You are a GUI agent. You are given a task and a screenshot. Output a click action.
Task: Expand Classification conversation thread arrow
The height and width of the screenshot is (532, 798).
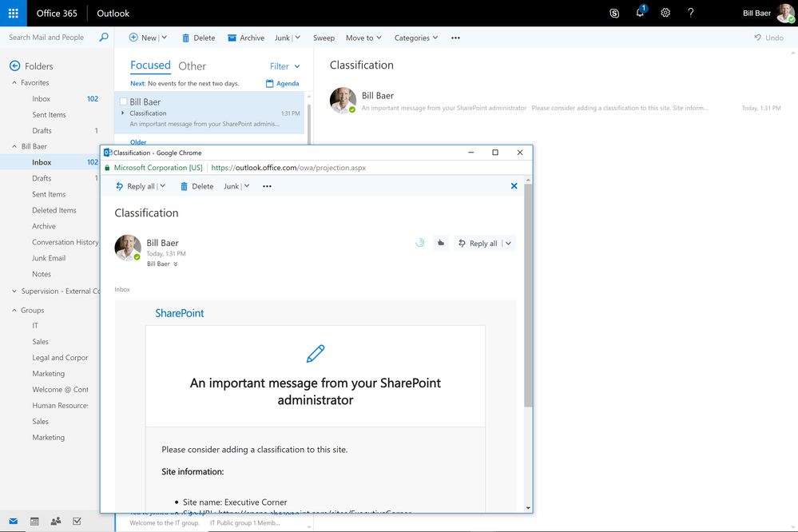tap(123, 113)
